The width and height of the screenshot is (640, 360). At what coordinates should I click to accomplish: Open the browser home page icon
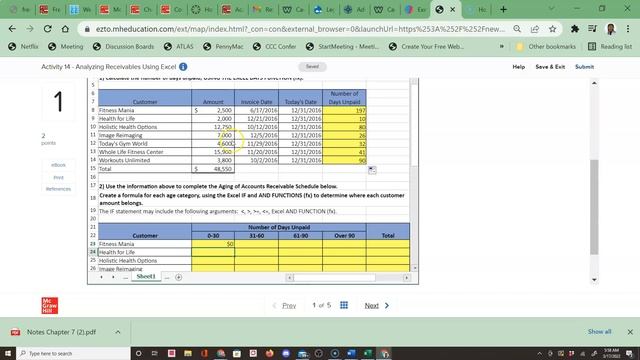[x=65, y=29]
